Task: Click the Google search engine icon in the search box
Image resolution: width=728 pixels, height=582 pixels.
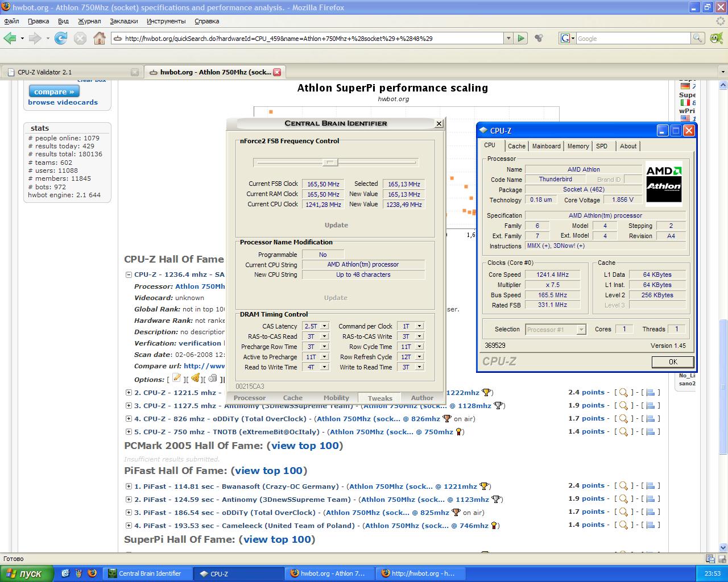Action: (565, 38)
